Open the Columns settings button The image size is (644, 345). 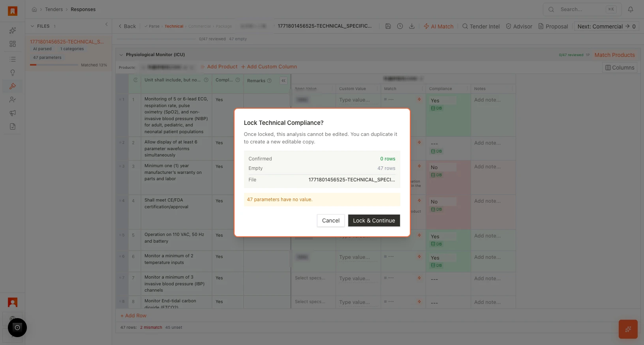(x=620, y=68)
